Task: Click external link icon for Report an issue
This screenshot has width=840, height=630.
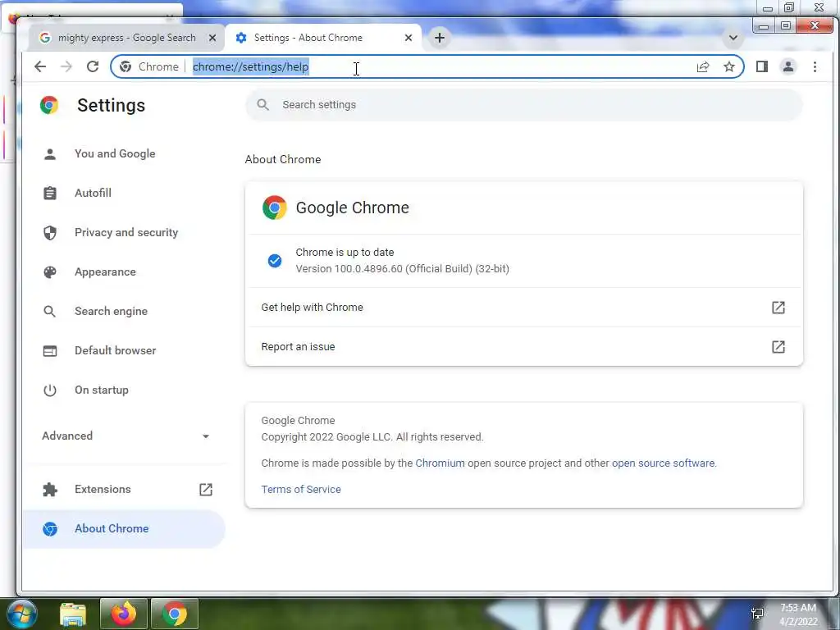Action: point(778,347)
